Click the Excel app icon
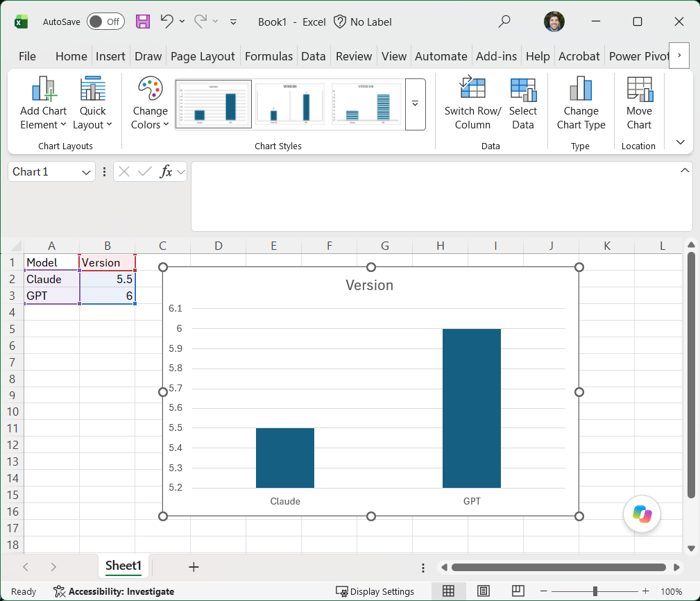The width and height of the screenshot is (700, 601). click(21, 22)
